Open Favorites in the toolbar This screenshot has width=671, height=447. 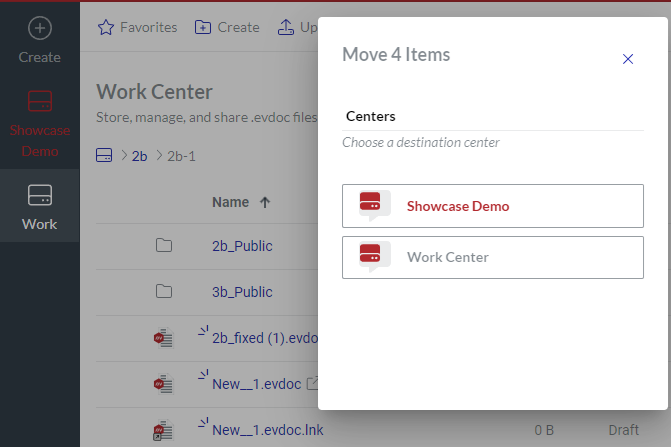[x=137, y=27]
